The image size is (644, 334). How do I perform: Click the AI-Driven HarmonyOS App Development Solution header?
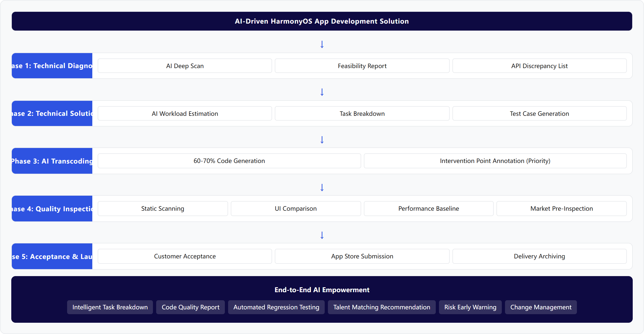pyautogui.click(x=322, y=21)
